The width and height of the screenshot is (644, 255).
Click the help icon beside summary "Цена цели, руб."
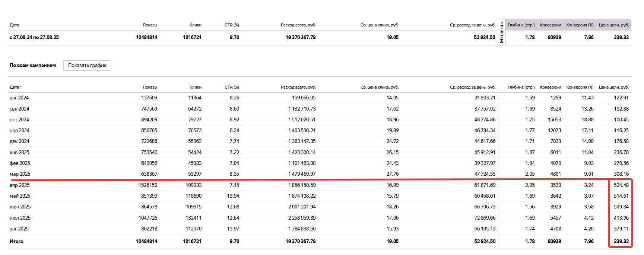click(628, 25)
